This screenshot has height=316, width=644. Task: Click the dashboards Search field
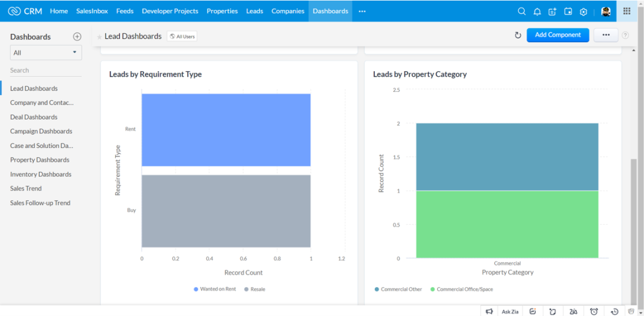pos(46,71)
